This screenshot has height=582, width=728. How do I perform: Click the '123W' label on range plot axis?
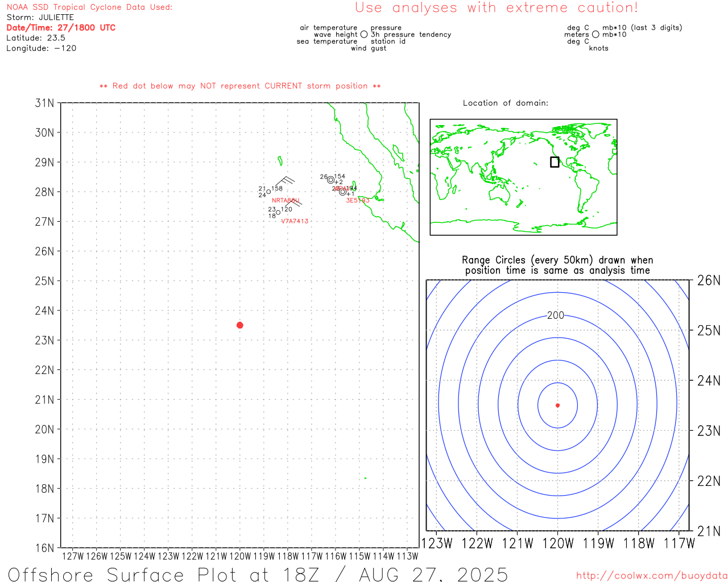(x=436, y=543)
